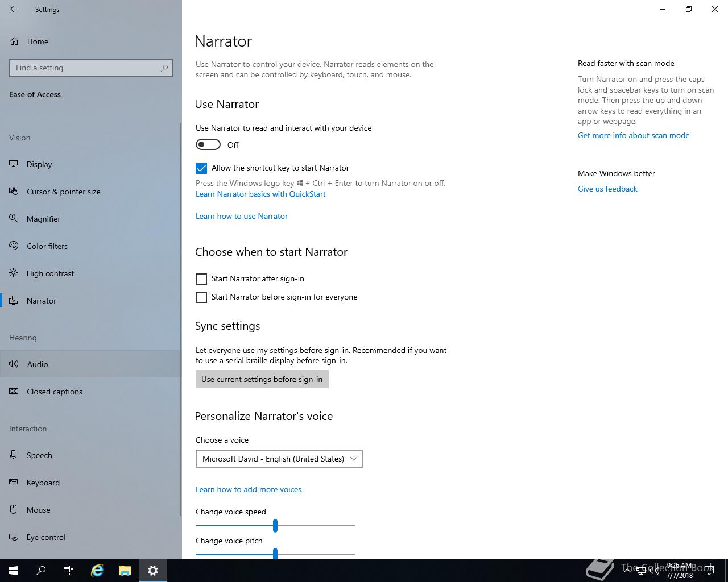
Task: Check Start Narrator before sign-in for everyone
Action: [x=201, y=297]
